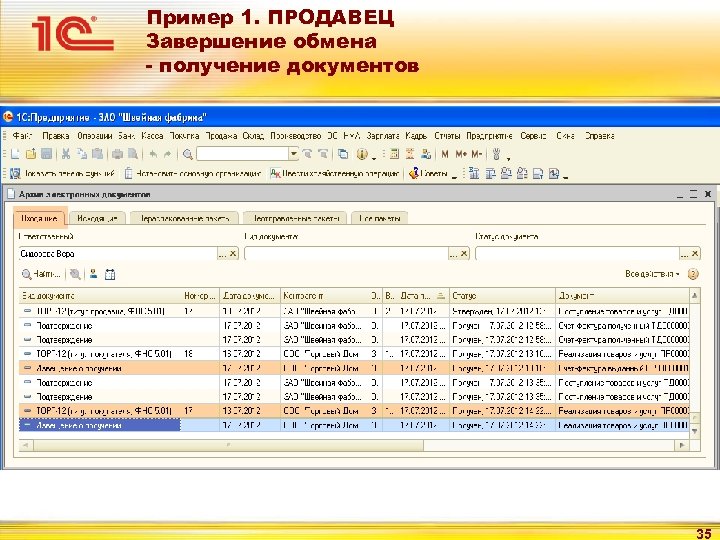This screenshot has width=720, height=540.
Task: Expand the toolbar search field dropdown arrow
Action: (293, 154)
